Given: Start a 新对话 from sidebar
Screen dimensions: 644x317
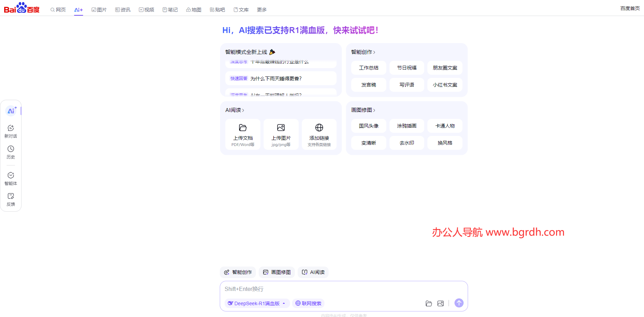Looking at the screenshot, I should [x=11, y=131].
